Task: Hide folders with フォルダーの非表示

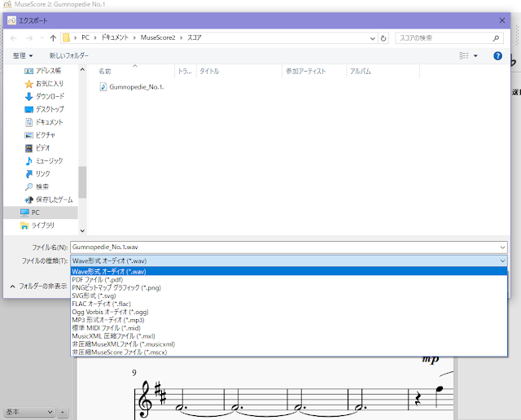Action: pos(38,286)
